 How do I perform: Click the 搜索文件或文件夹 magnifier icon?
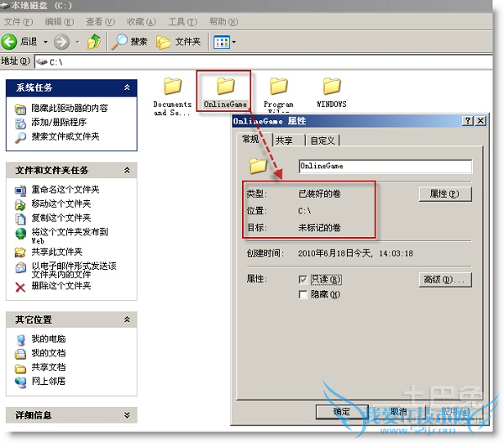tap(20, 137)
